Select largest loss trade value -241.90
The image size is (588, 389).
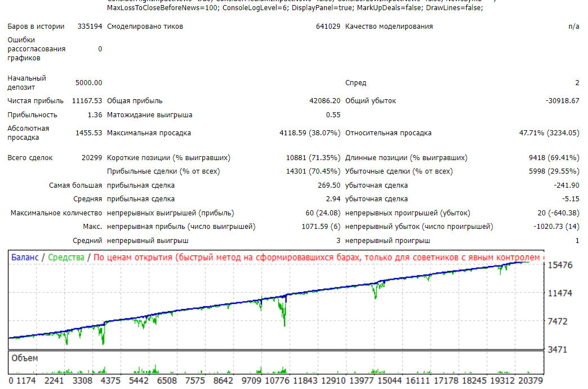[566, 185]
